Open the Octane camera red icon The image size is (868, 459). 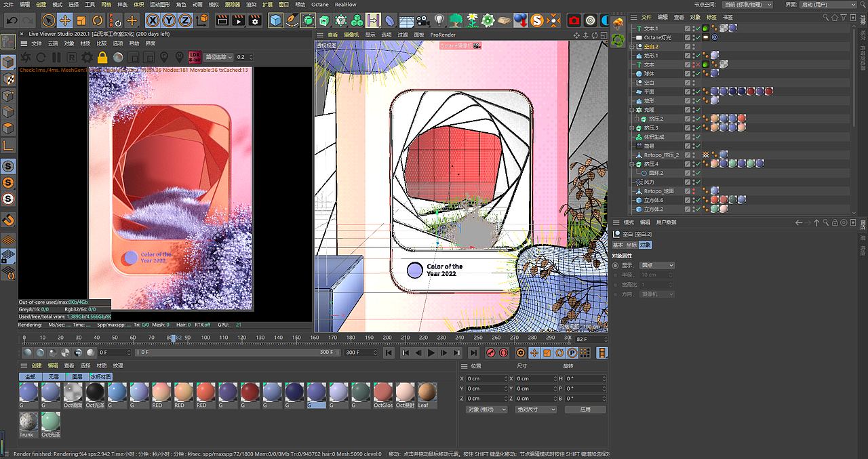tap(574, 20)
